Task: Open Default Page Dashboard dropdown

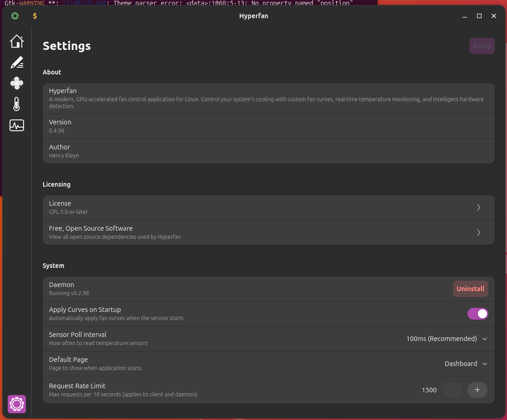Action: [x=466, y=364]
